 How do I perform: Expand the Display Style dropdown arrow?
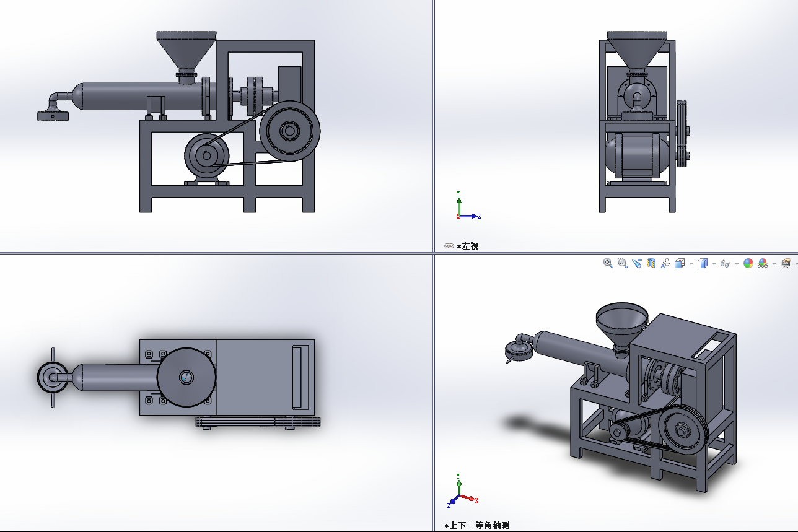713,264
